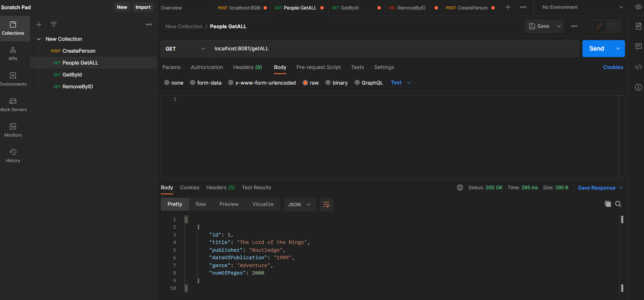Open the request Params tab
The height and width of the screenshot is (300, 644).
(171, 67)
